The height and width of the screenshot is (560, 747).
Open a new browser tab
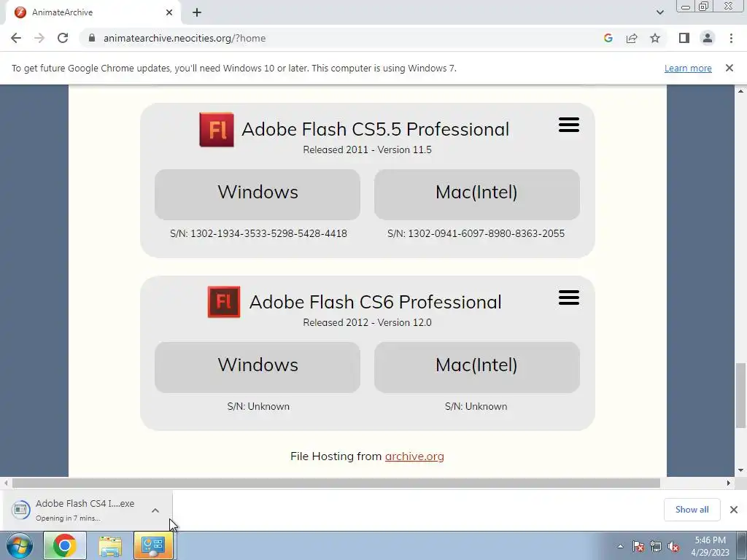tap(197, 12)
